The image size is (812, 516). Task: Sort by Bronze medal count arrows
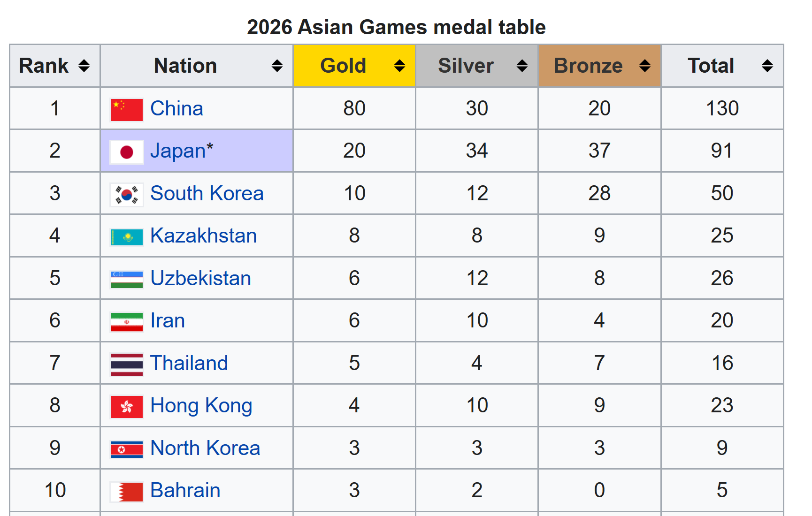(645, 66)
